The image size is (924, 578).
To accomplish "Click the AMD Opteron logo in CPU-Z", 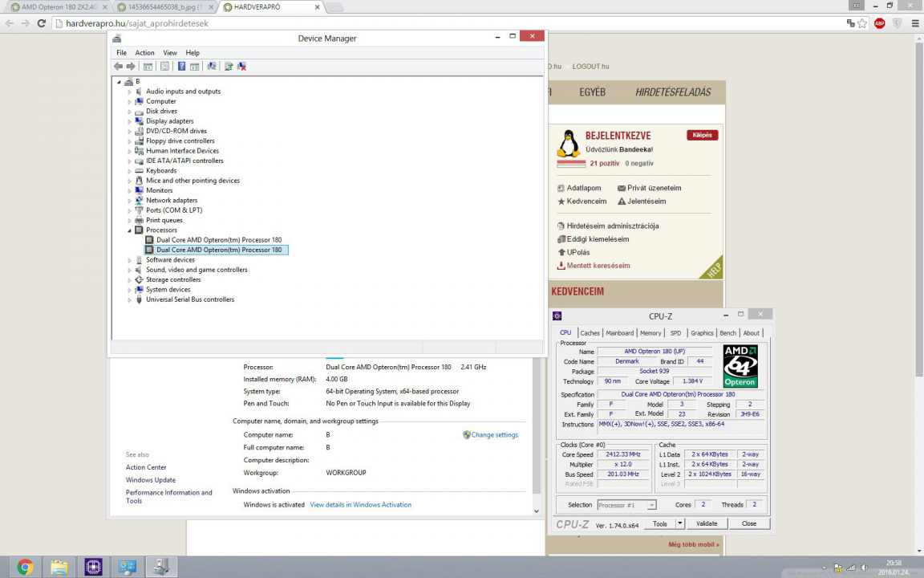I will pos(740,366).
